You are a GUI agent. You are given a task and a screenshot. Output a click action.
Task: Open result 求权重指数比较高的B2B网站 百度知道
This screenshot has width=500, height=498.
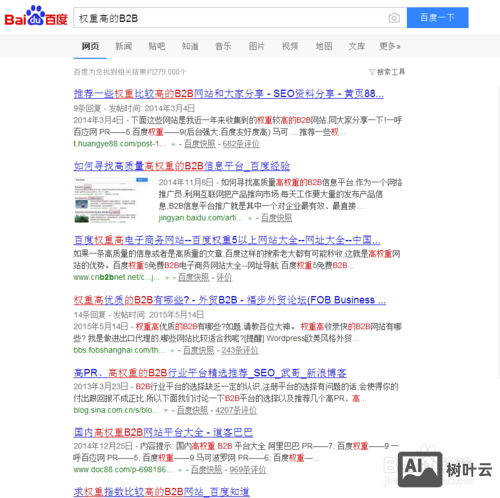tap(161, 492)
